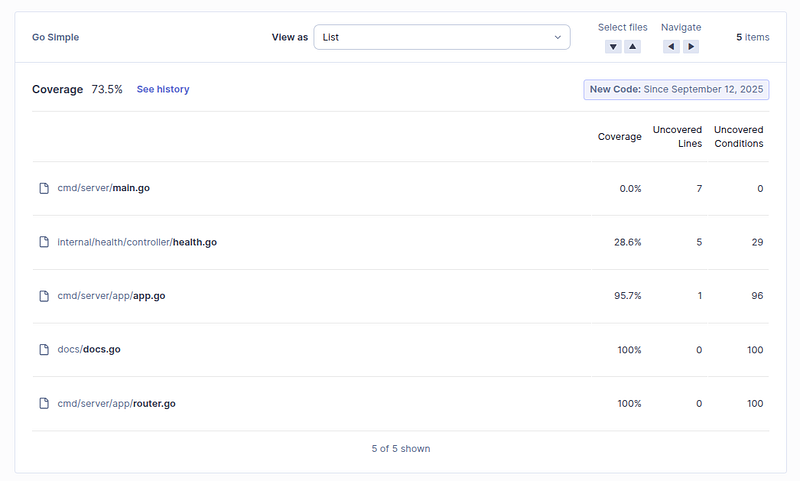Click the overall 73.5% coverage value

pyautogui.click(x=107, y=89)
